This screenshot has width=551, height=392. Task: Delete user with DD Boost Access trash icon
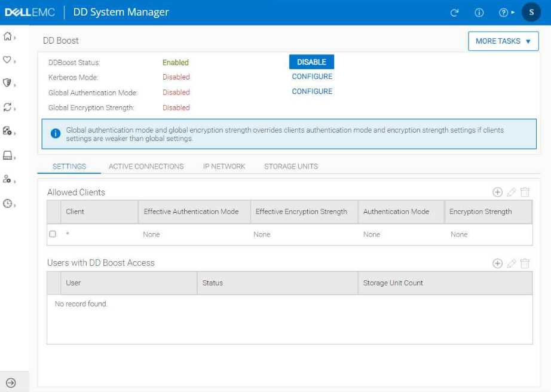tap(525, 264)
